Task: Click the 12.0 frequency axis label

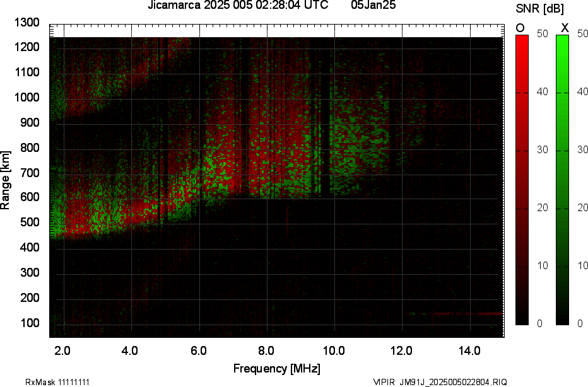Action: coord(401,350)
